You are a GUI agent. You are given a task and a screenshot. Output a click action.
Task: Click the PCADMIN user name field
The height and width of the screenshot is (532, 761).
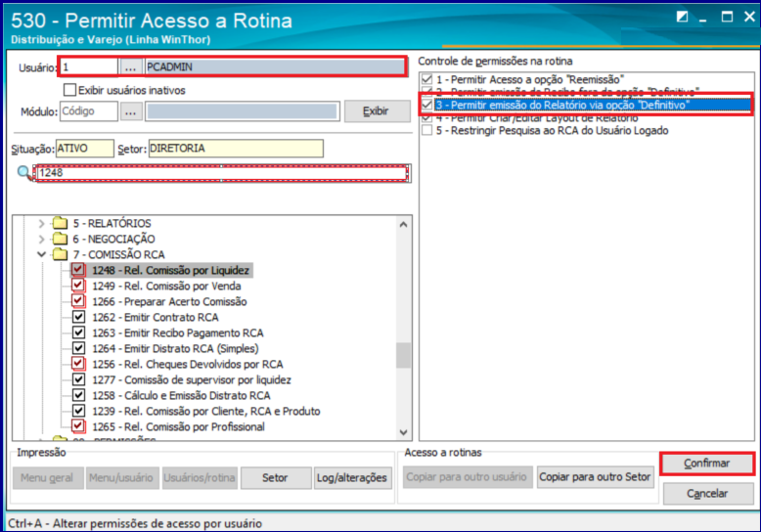pos(275,66)
